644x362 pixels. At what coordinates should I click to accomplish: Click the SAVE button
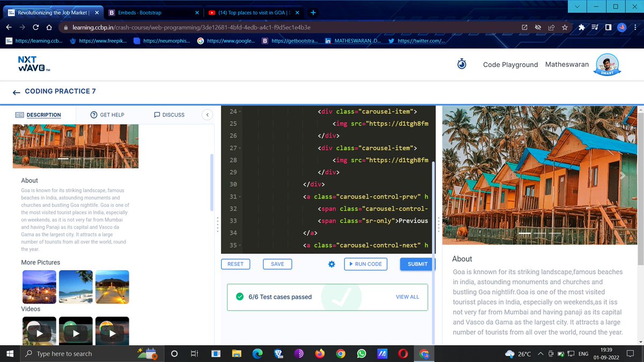tap(277, 264)
